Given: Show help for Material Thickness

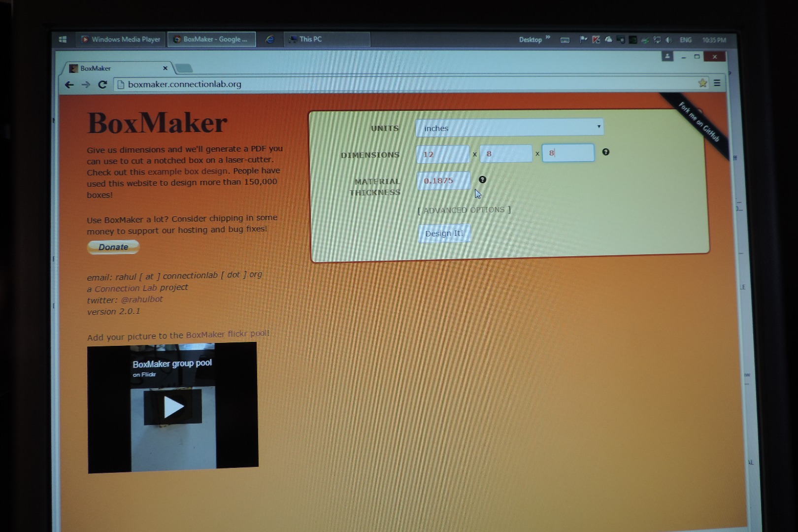Looking at the screenshot, I should click(482, 179).
